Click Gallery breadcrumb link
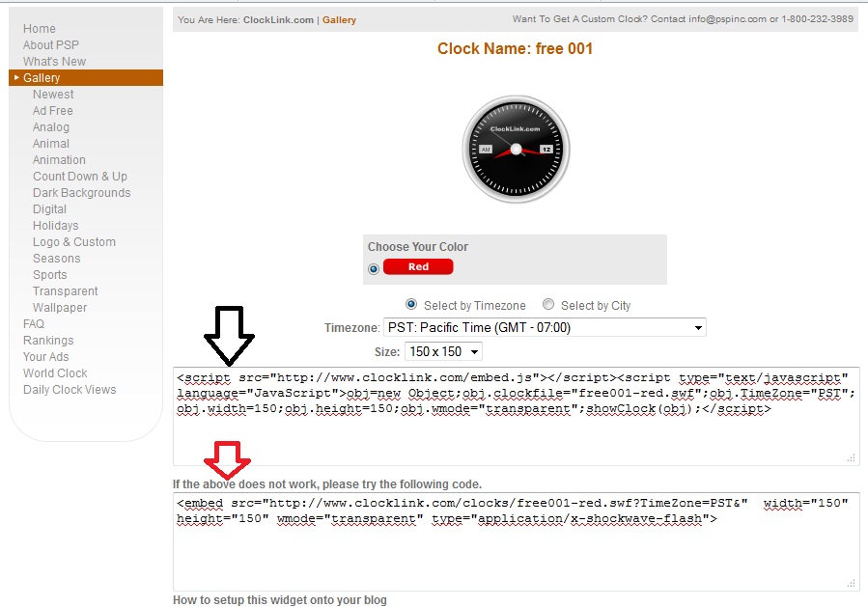 click(x=339, y=20)
